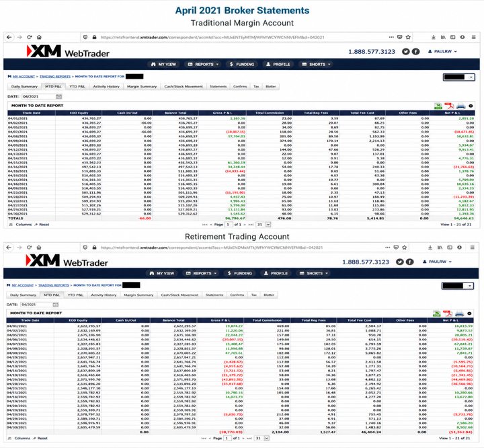Open Confirms tab in top window
This screenshot has width=484, height=448.
[x=240, y=87]
